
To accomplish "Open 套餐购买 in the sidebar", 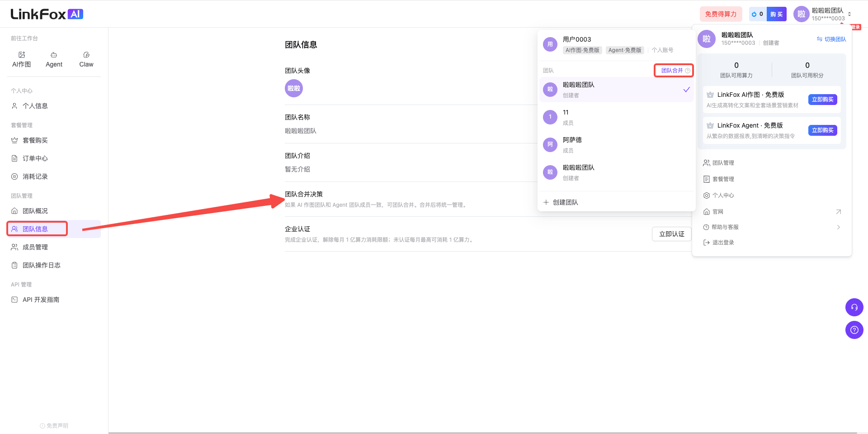I will pos(54,140).
